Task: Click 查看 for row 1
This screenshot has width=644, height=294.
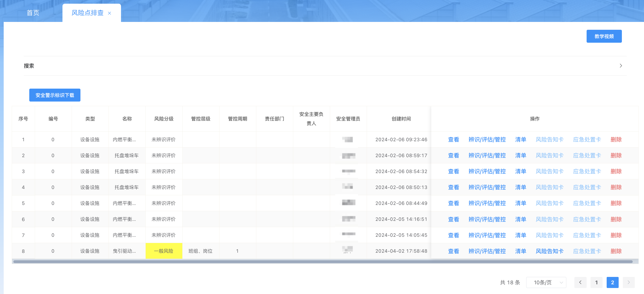Action: [453, 139]
